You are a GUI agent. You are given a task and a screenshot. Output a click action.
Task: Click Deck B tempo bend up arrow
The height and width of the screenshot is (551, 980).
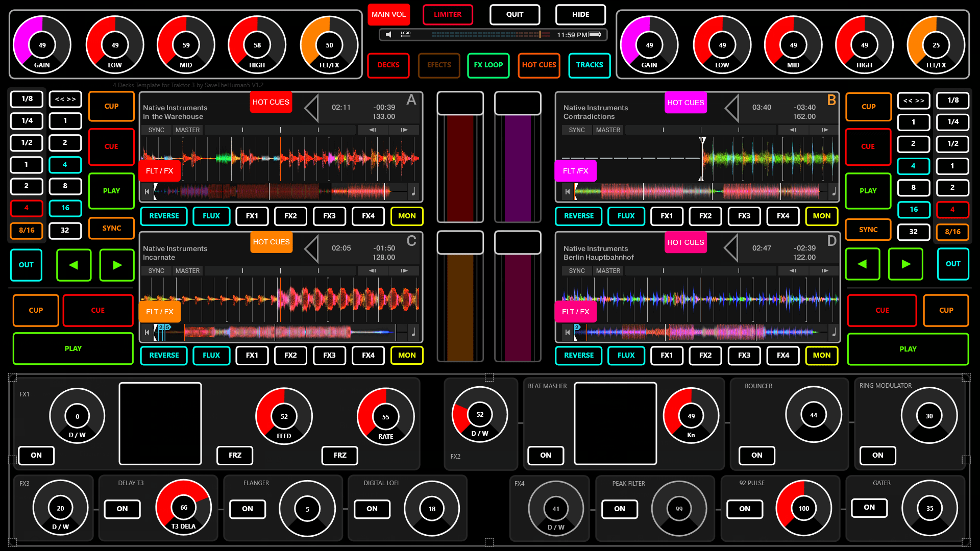tap(825, 130)
